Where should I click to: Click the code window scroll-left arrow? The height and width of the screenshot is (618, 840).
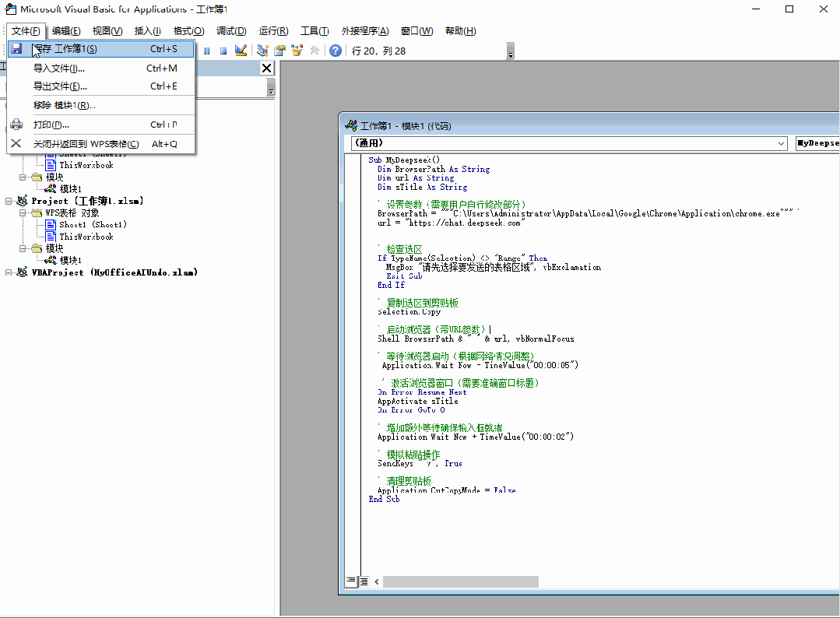(x=377, y=581)
